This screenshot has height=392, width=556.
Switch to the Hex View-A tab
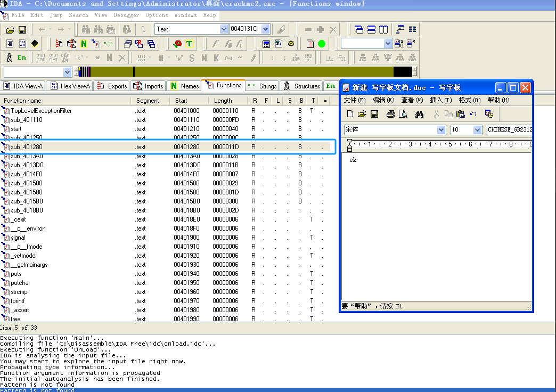[70, 86]
